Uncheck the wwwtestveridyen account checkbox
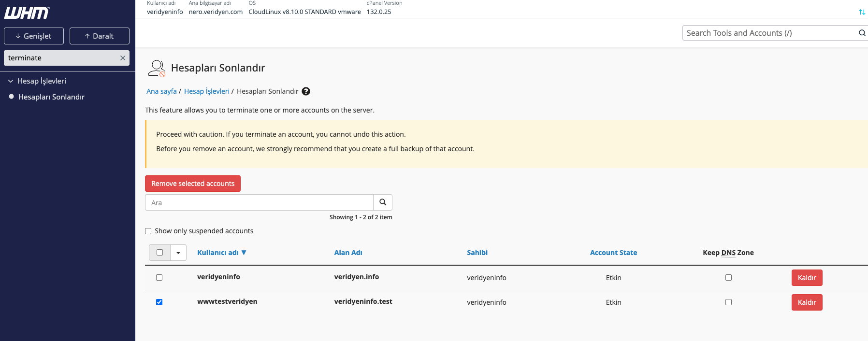868x341 pixels. [x=159, y=302]
